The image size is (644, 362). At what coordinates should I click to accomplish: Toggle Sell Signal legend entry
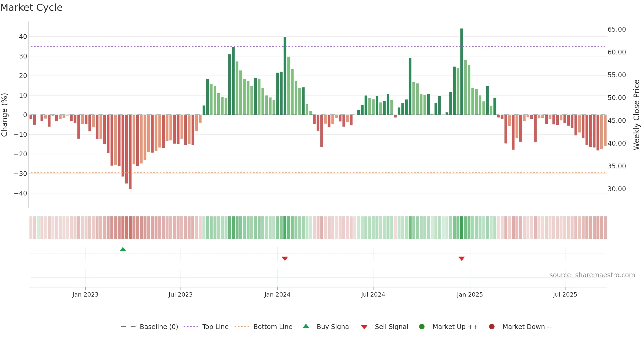click(385, 327)
